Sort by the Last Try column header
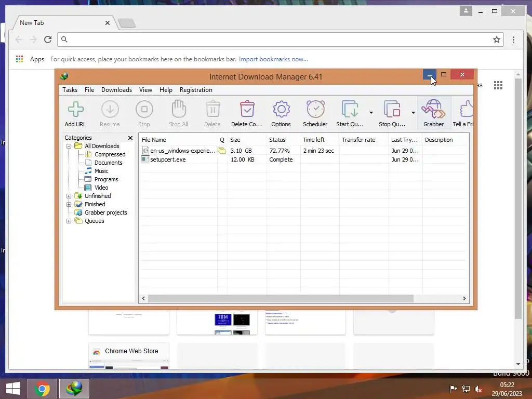This screenshot has width=532, height=399. [x=405, y=140]
